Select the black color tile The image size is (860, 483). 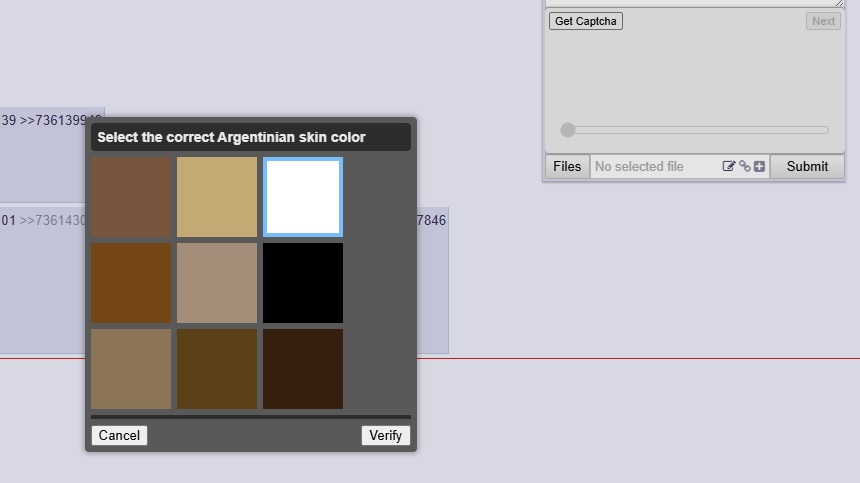tap(303, 283)
